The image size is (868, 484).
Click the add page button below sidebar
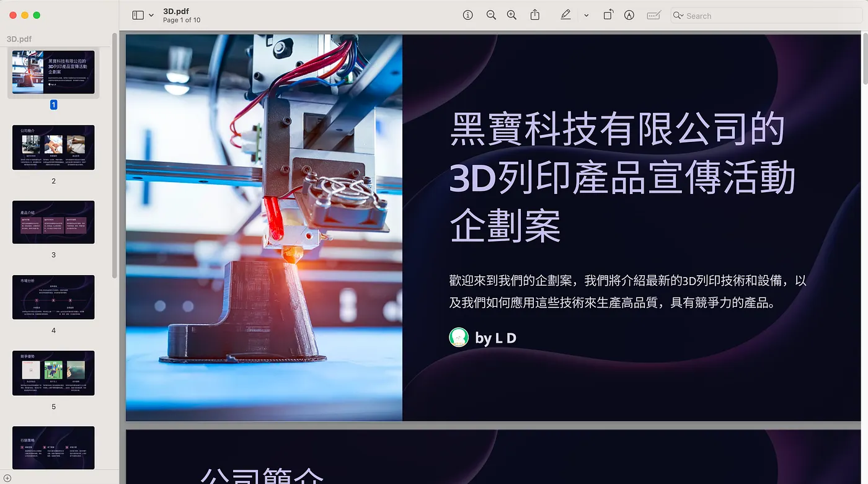[7, 478]
